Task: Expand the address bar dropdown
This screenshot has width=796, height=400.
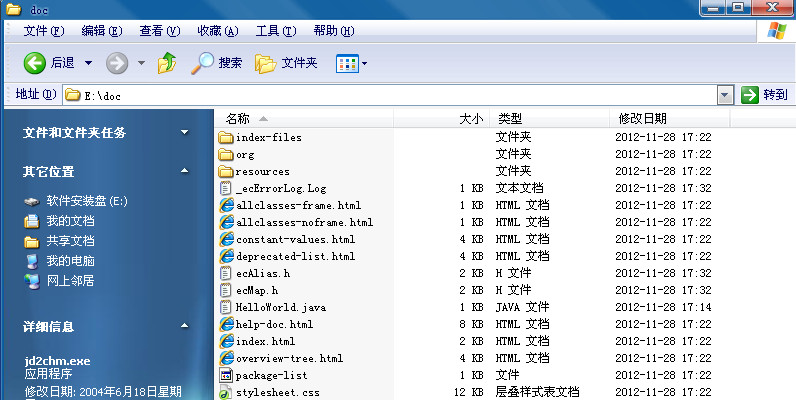Action: click(726, 95)
